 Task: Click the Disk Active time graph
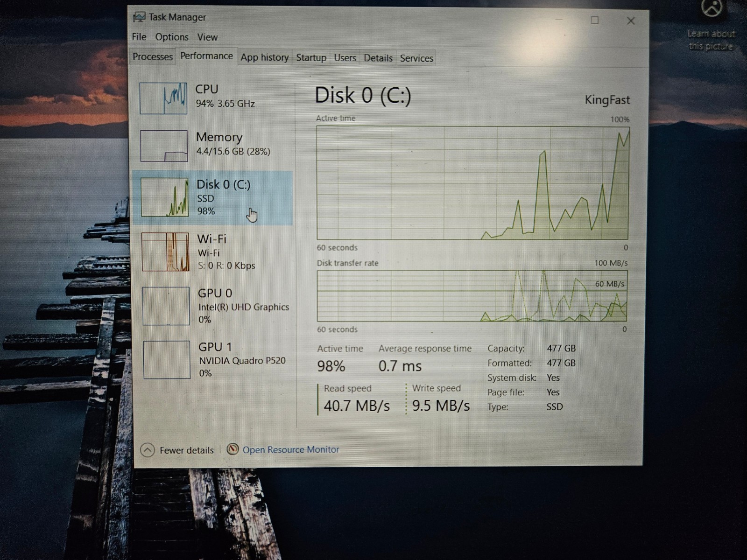click(x=472, y=182)
